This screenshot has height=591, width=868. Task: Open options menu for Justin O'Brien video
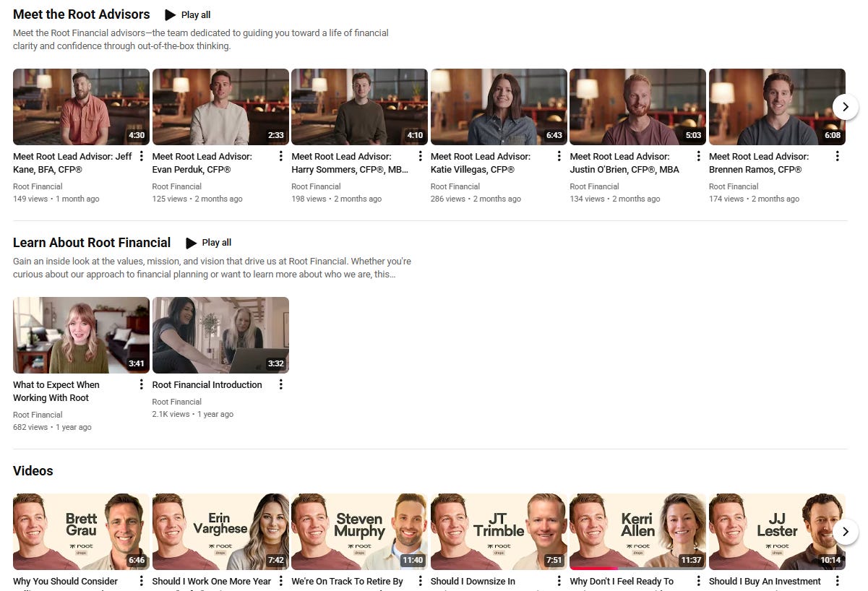pyautogui.click(x=698, y=156)
